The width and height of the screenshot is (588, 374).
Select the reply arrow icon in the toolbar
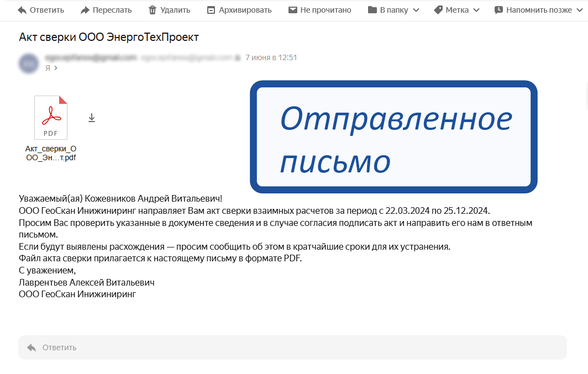point(22,10)
